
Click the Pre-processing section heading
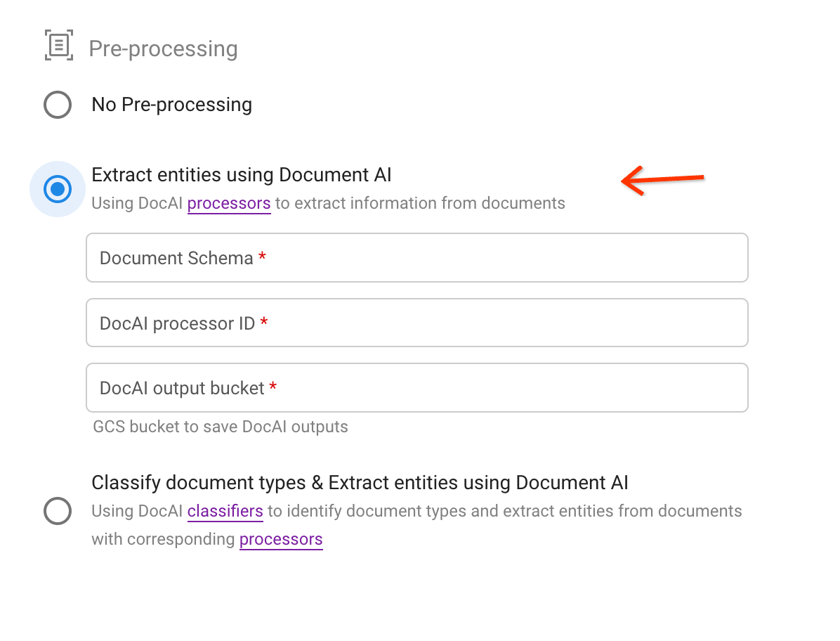click(x=163, y=48)
